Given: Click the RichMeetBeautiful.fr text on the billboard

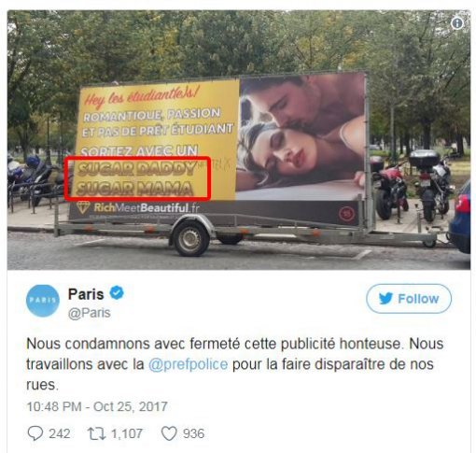Looking at the screenshot, I should [147, 207].
